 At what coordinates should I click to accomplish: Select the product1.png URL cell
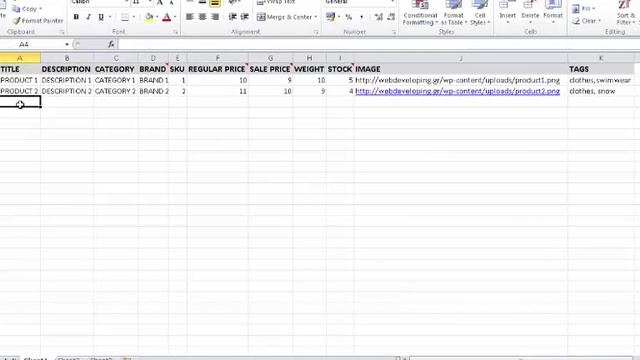tap(461, 80)
